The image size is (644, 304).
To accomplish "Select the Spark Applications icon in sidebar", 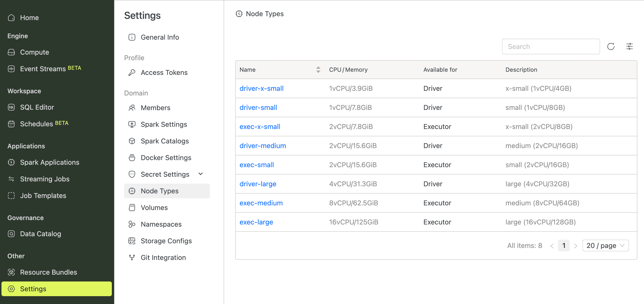I will (11, 162).
